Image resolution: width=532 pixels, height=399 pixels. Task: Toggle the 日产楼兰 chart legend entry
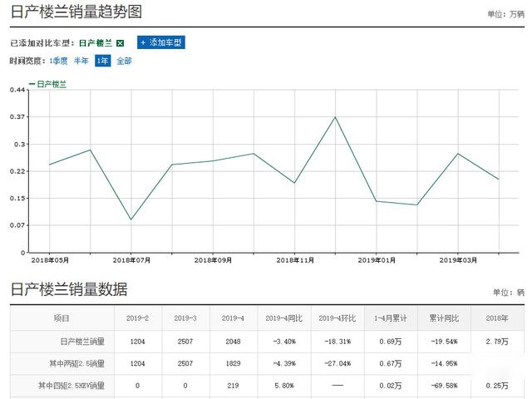48,84
